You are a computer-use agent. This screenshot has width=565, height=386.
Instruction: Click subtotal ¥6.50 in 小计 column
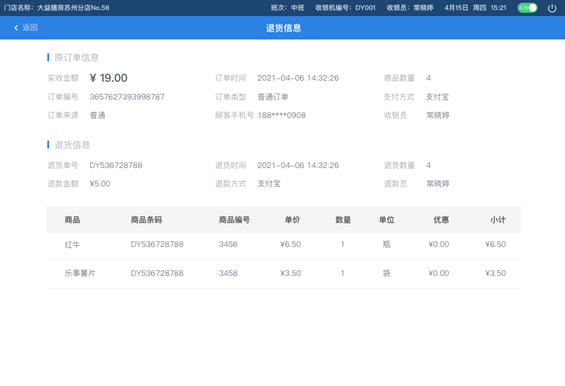coord(495,244)
